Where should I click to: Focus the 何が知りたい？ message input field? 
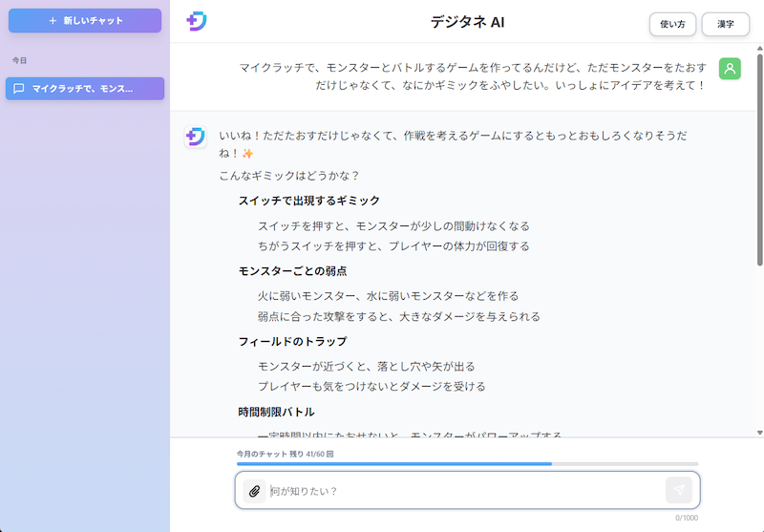[467, 491]
